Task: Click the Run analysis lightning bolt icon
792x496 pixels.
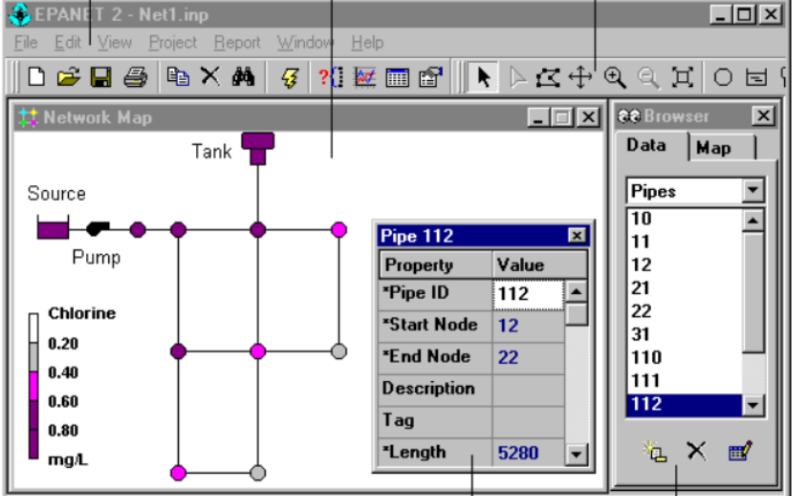Action: 289,78
